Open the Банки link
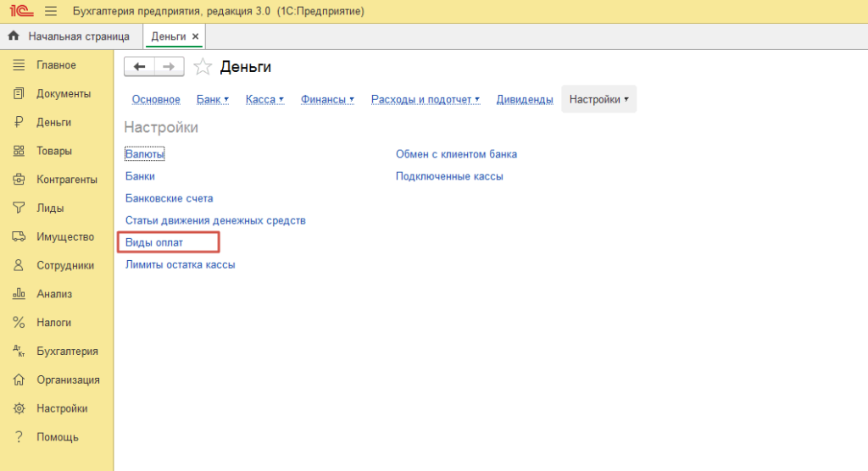Screen dimensions: 868x471 tap(140, 176)
